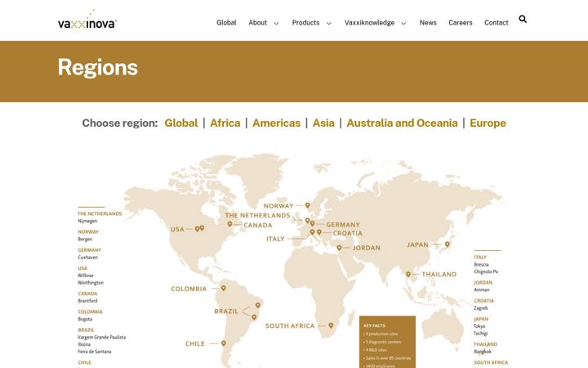588x368 pixels.
Task: Select the Colombia map pin
Action: [x=224, y=288]
